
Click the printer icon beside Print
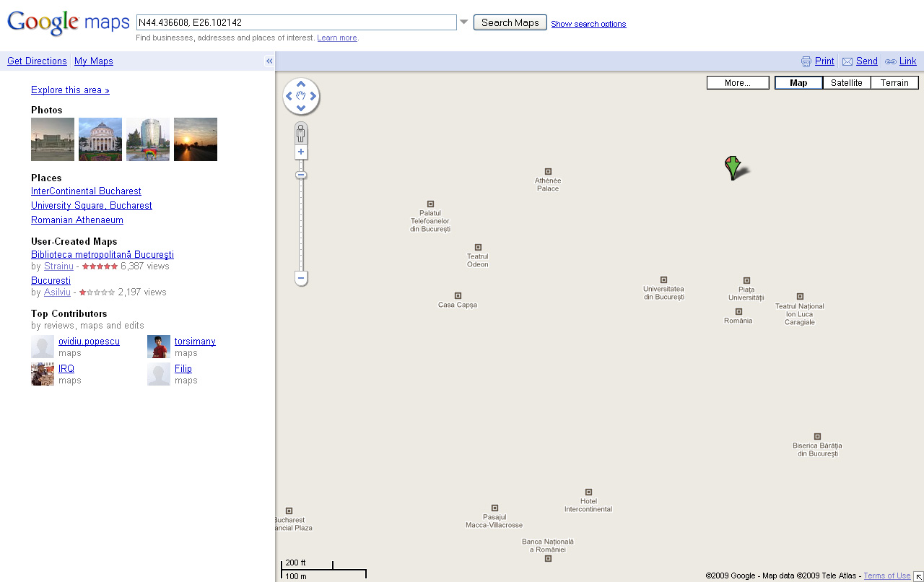click(x=806, y=61)
